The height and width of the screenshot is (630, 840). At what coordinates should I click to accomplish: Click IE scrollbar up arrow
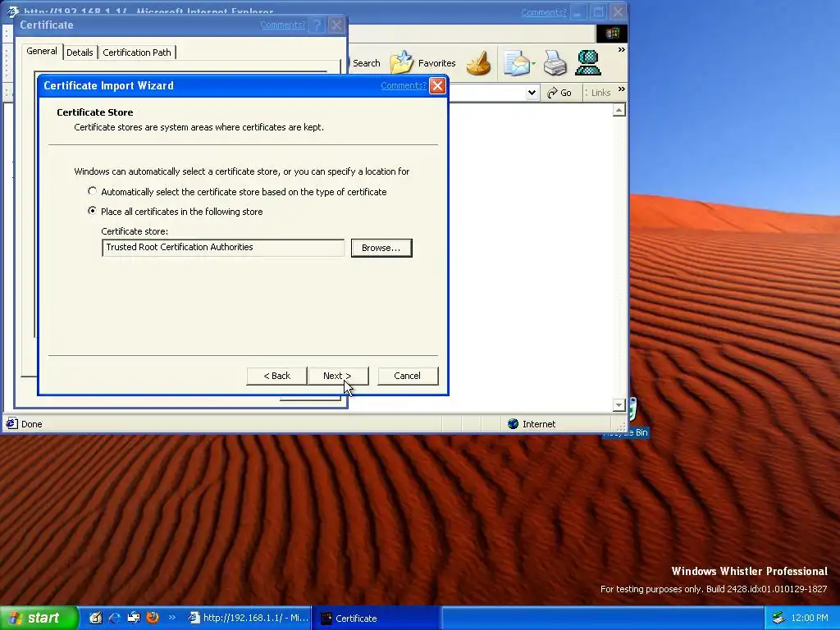[x=619, y=111]
